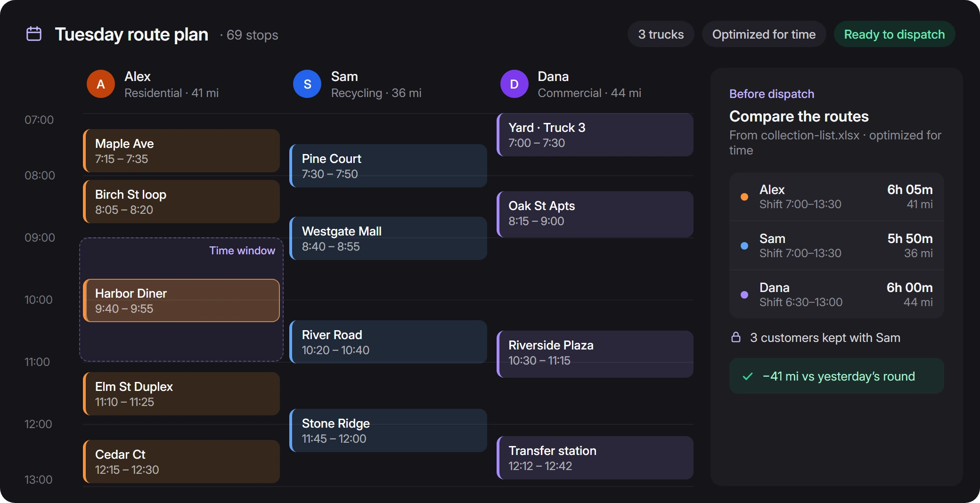Select the Westgate Mall stop card
Viewport: 980px width, 503px height.
click(x=388, y=238)
